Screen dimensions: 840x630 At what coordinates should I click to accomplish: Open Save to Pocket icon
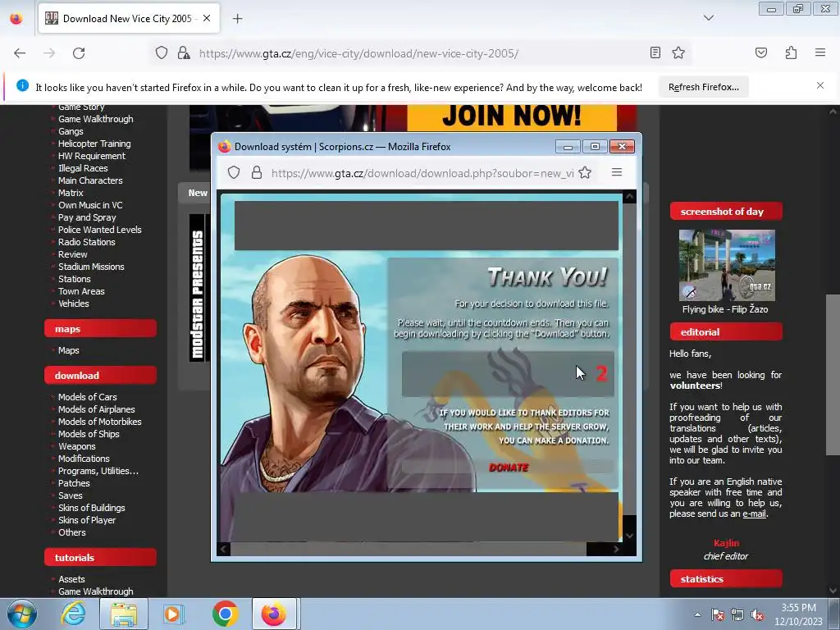[760, 52]
